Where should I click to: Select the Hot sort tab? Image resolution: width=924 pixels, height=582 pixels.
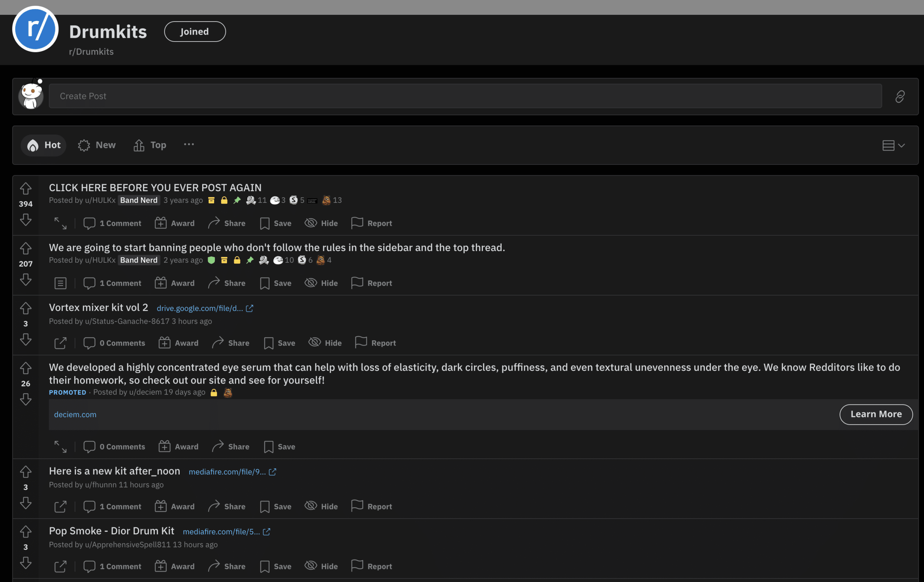(43, 145)
